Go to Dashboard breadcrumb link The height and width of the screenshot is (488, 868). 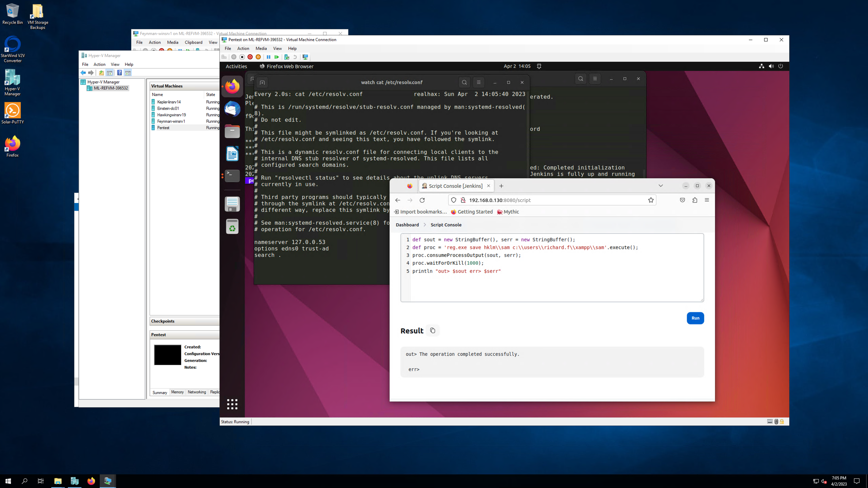(x=407, y=225)
